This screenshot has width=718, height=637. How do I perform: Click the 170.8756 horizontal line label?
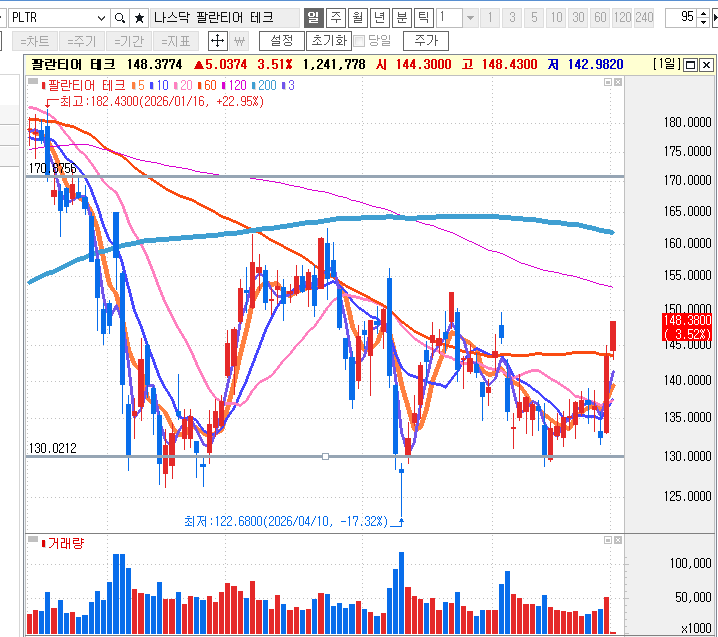pyautogui.click(x=53, y=169)
